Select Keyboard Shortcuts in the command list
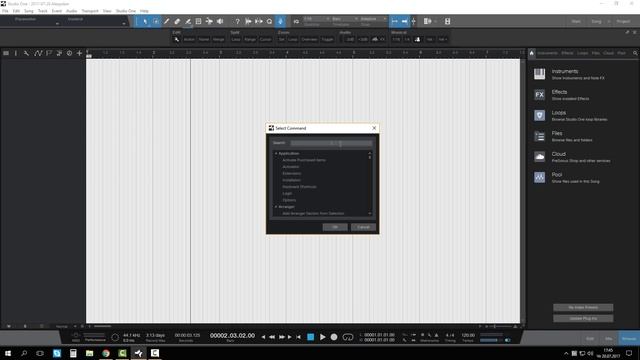This screenshot has width=640, height=360. (x=299, y=187)
